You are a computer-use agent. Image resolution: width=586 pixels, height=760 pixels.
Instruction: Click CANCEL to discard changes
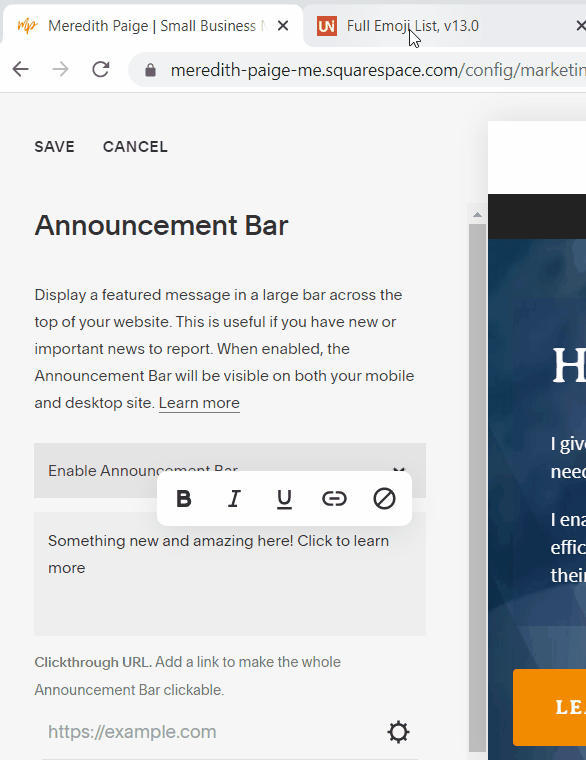(x=135, y=147)
